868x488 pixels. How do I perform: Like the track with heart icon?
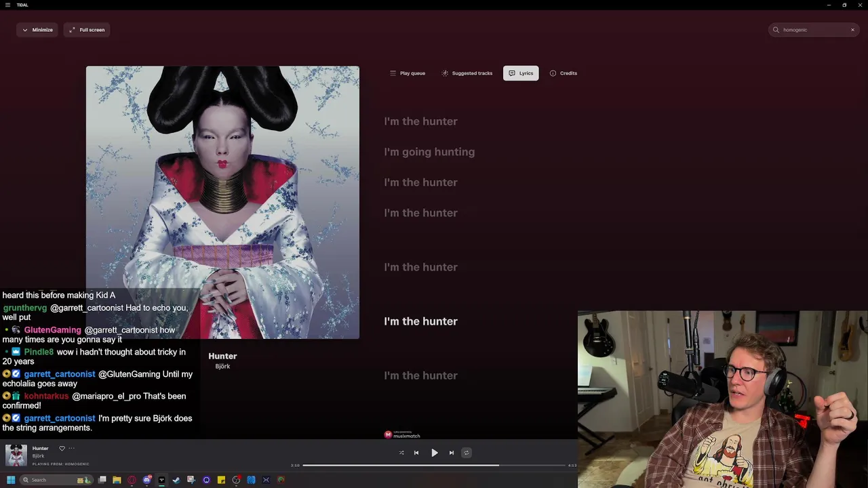pos(62,448)
